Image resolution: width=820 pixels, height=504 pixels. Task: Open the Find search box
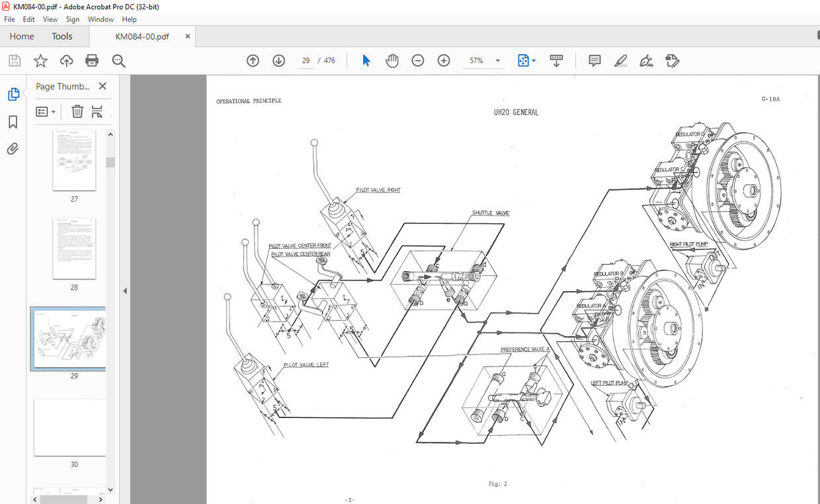coord(118,60)
